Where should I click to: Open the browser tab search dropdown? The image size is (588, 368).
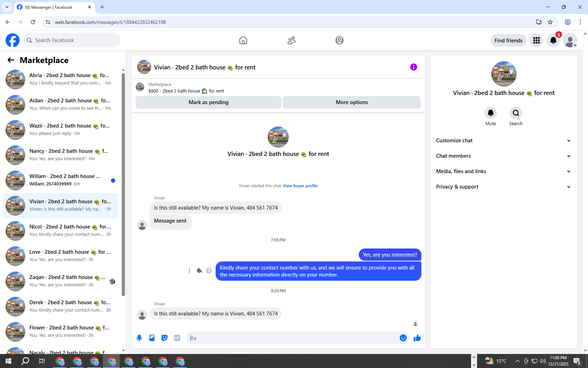7,7
